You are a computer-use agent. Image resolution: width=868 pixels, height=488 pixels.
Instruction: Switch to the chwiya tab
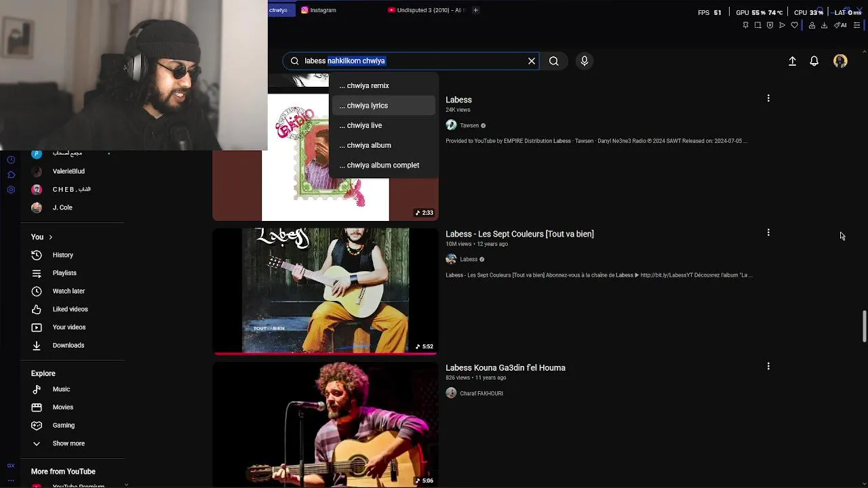pos(281,10)
